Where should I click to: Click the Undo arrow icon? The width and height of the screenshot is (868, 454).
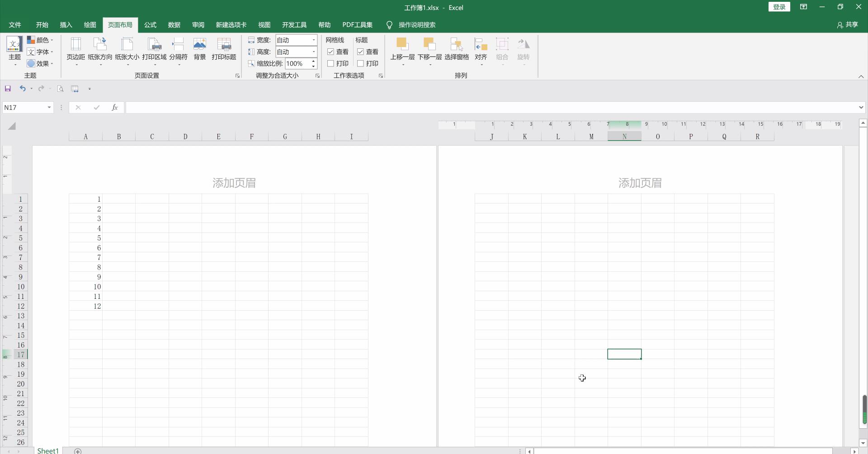click(22, 89)
